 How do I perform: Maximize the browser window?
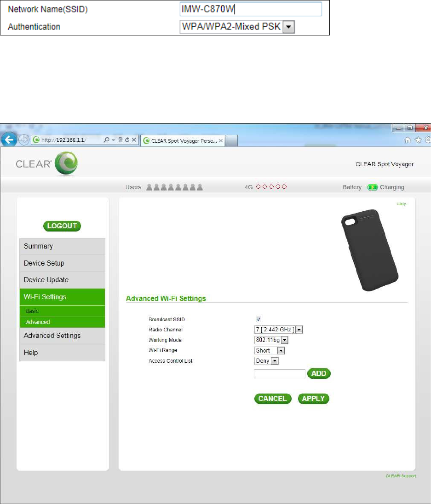(x=410, y=128)
